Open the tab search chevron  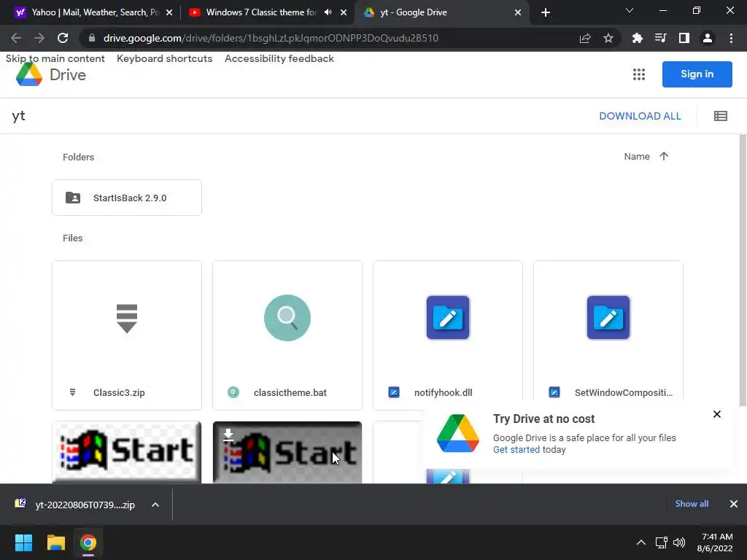pos(630,10)
